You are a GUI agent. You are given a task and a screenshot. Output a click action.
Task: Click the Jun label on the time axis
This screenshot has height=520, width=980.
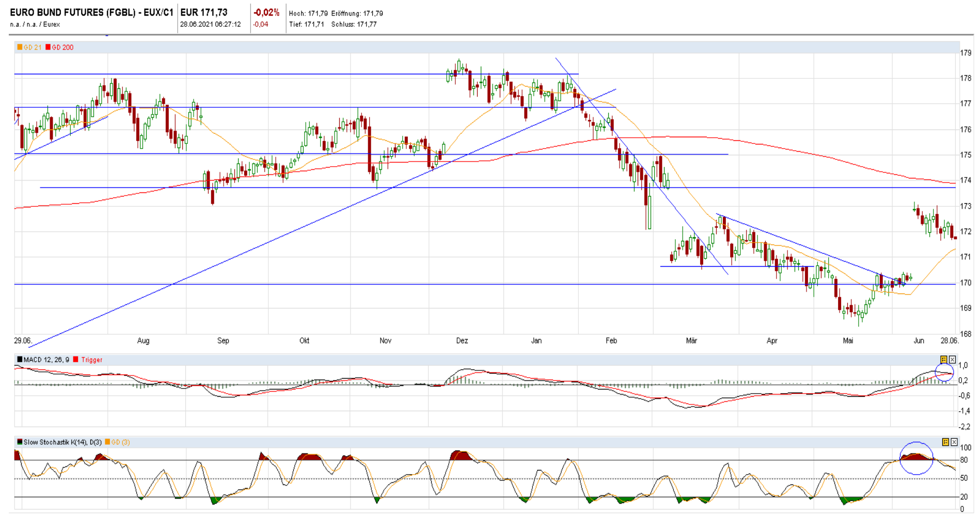coord(919,340)
